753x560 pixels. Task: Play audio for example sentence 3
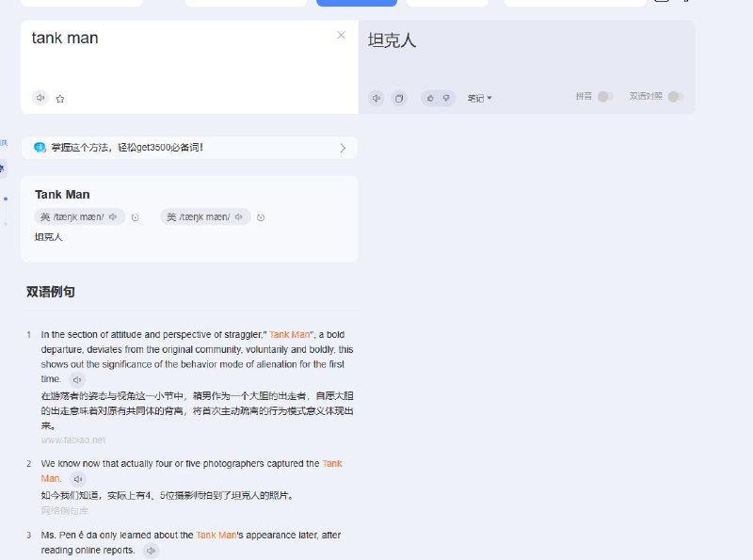[x=151, y=551]
